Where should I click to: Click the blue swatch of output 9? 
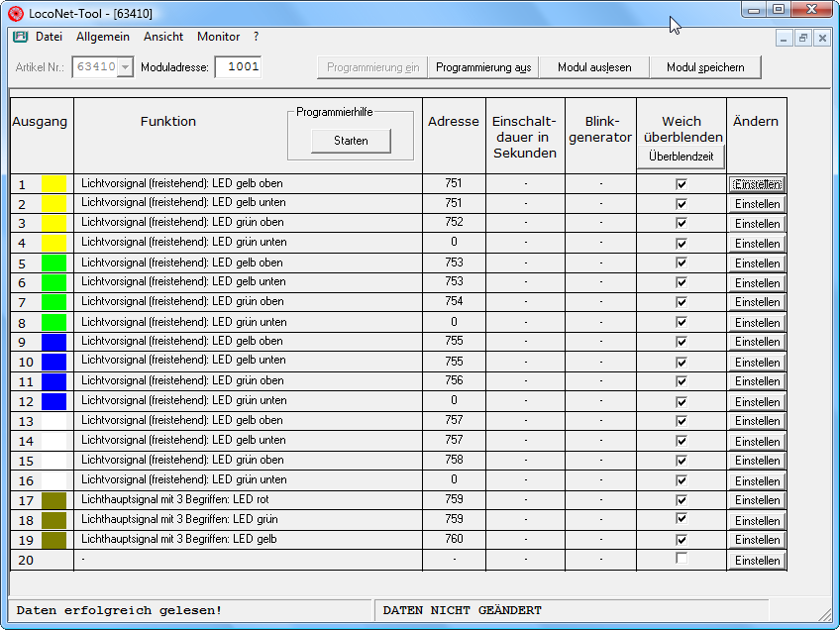click(54, 342)
